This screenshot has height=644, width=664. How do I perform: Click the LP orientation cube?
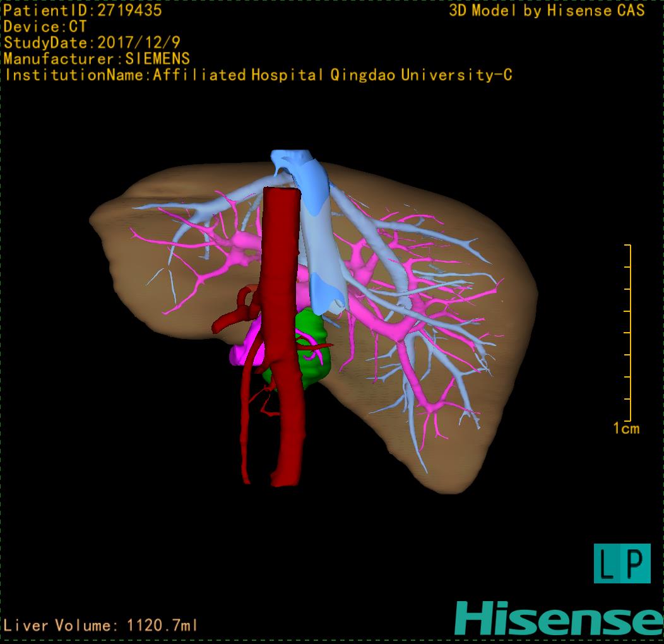point(622,563)
